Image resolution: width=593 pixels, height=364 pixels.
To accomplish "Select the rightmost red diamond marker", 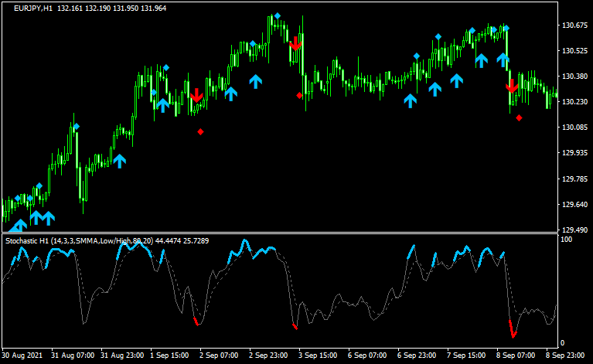I will pyautogui.click(x=519, y=117).
